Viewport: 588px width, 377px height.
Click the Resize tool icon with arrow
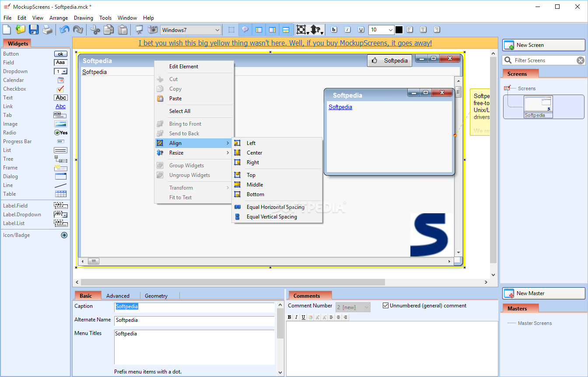[317, 30]
